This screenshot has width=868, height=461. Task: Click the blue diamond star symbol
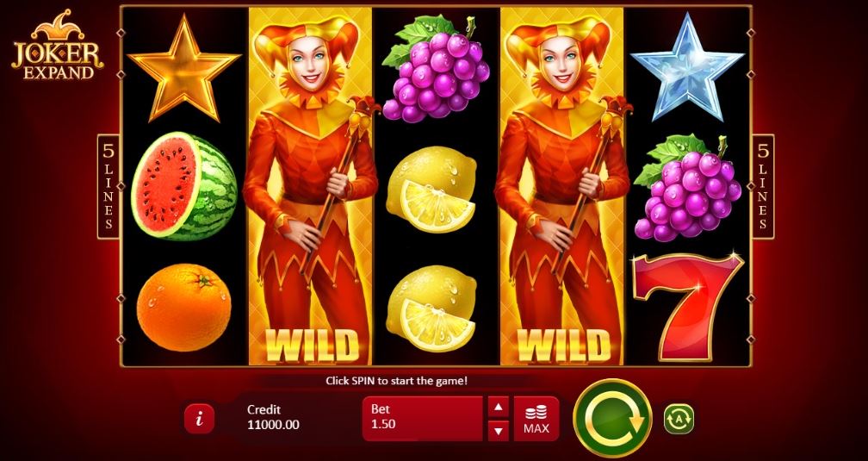(x=687, y=67)
